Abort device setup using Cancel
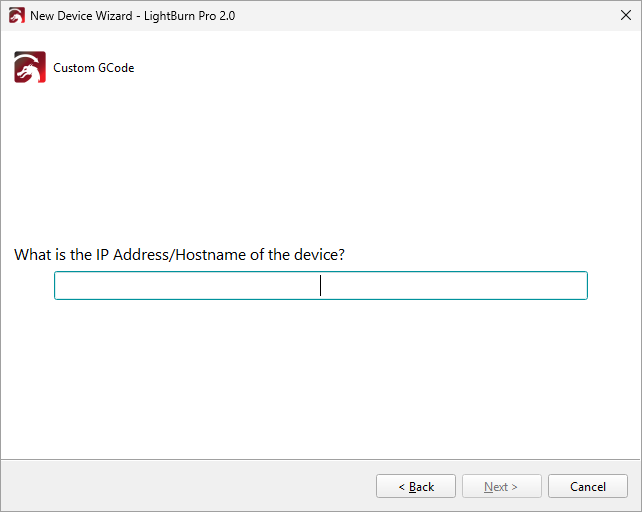This screenshot has height=512, width=642. pos(588,487)
